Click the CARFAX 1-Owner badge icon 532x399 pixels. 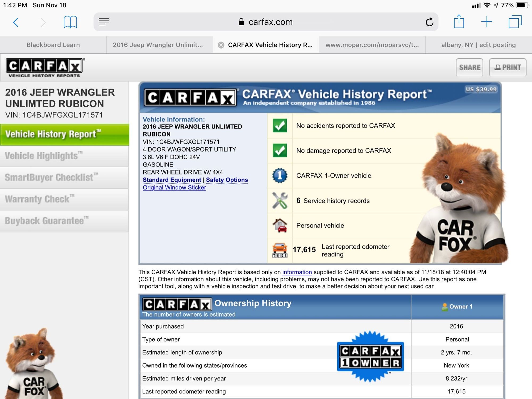coord(280,176)
